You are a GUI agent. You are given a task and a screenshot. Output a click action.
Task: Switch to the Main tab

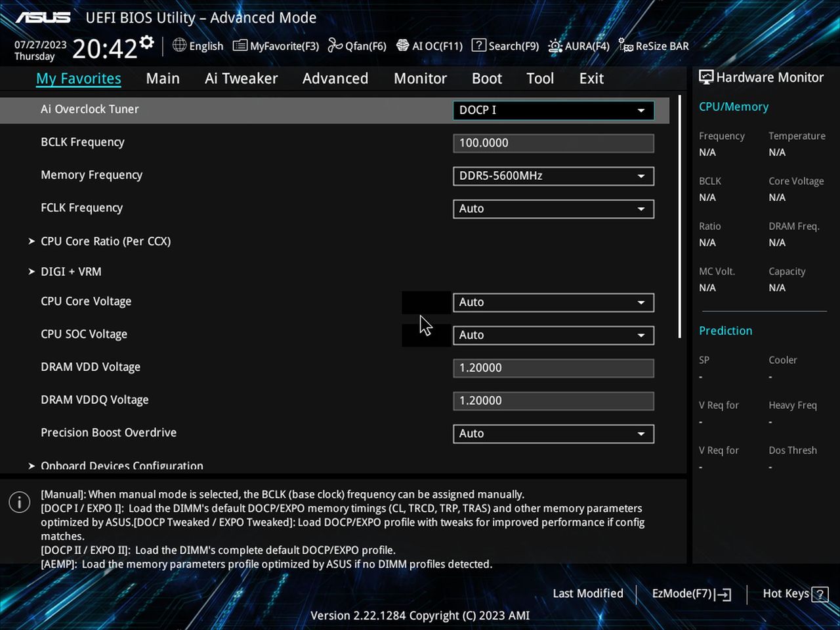point(163,79)
